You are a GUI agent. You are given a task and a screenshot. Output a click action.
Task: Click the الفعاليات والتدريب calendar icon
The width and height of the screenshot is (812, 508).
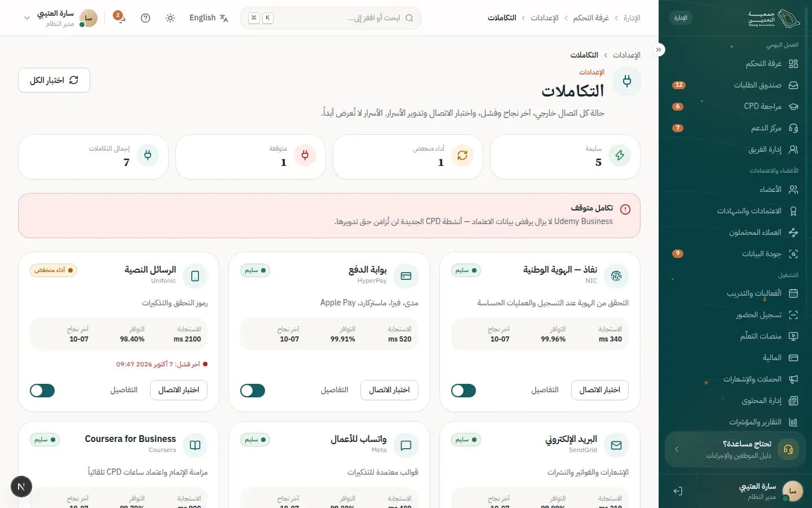tap(793, 294)
